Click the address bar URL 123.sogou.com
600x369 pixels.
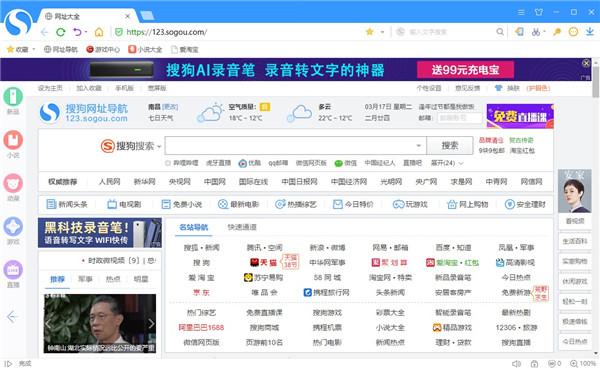click(x=166, y=32)
